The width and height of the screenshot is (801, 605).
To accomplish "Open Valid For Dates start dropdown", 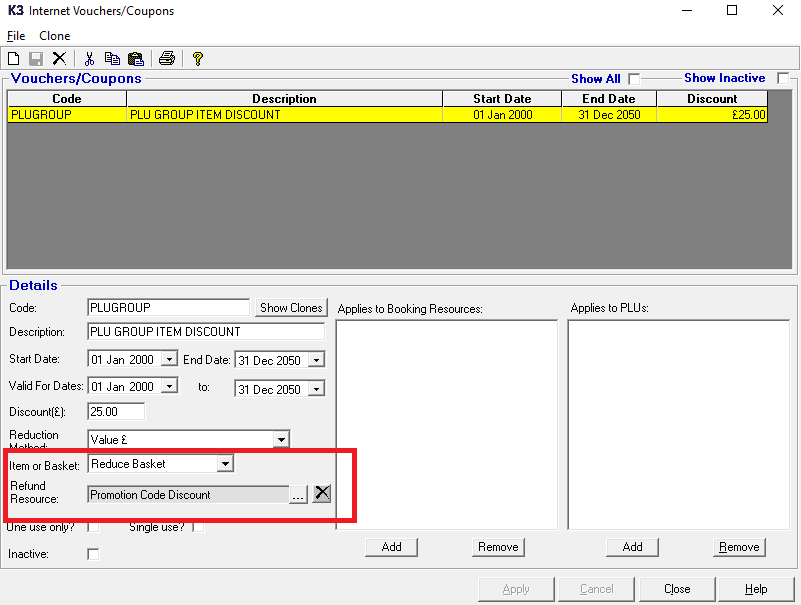I will click(x=169, y=385).
